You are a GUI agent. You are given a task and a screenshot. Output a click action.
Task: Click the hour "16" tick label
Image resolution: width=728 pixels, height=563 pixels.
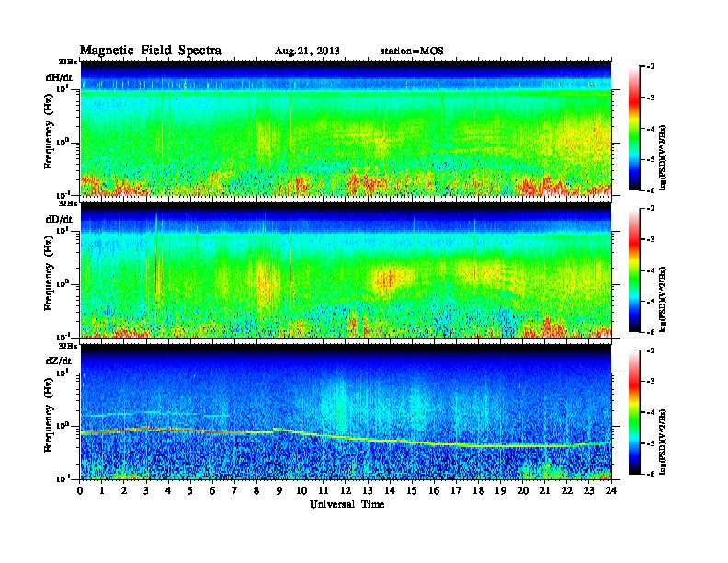pyautogui.click(x=434, y=490)
